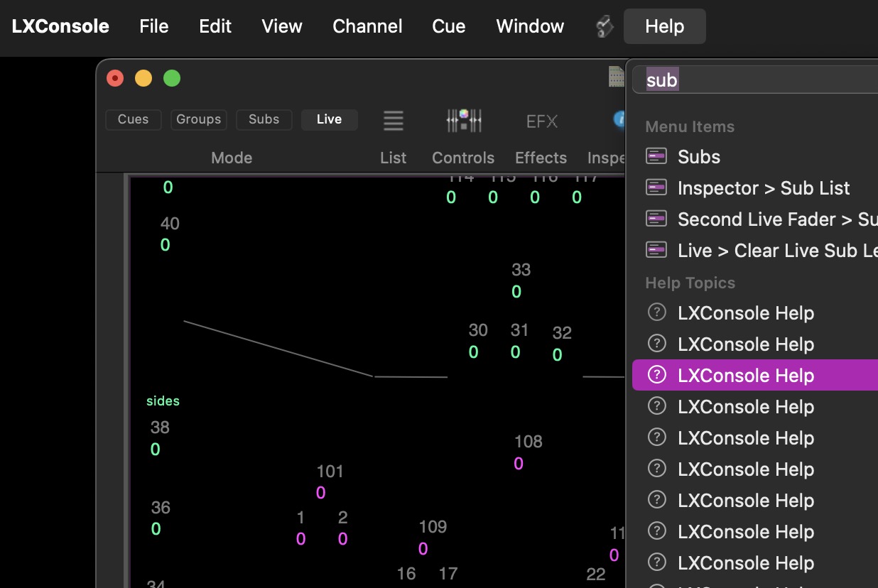Select the Live mode button
Image resolution: width=878 pixels, height=588 pixels.
[x=329, y=119]
